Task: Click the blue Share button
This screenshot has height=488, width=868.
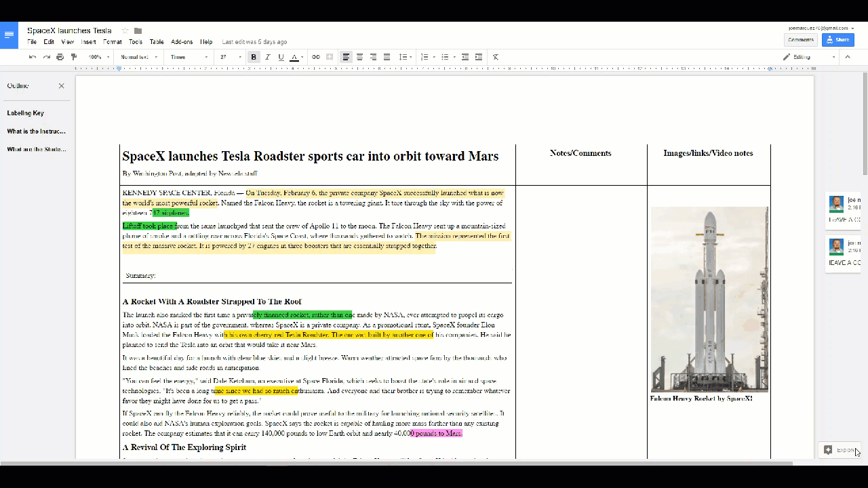Action: point(838,40)
